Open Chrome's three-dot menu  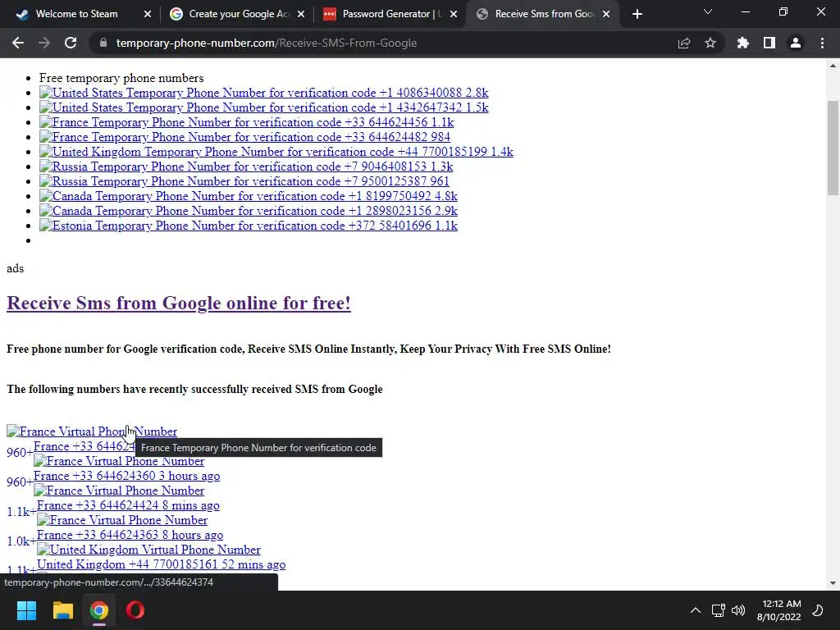(x=822, y=43)
